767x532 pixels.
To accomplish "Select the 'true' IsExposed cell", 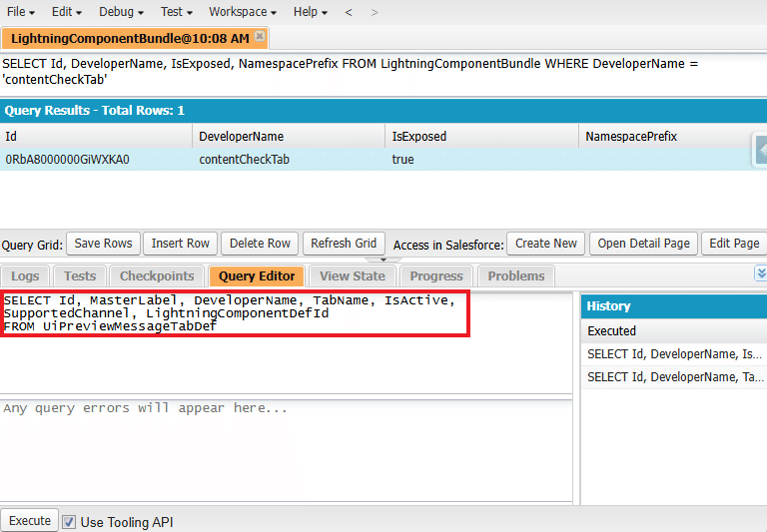I will [481, 160].
